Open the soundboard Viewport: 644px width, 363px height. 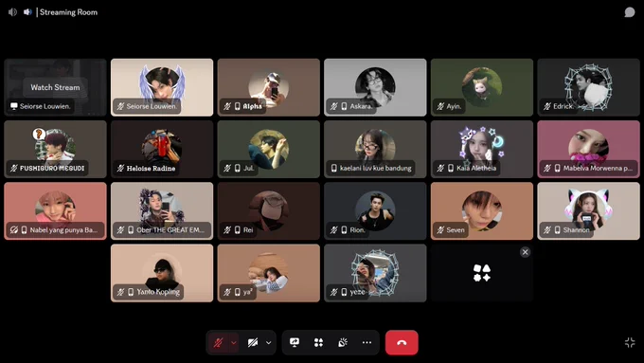click(343, 342)
